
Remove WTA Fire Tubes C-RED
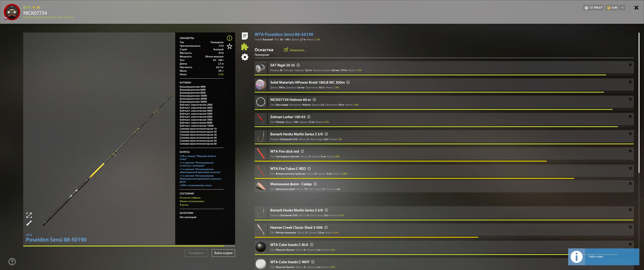coord(630,168)
